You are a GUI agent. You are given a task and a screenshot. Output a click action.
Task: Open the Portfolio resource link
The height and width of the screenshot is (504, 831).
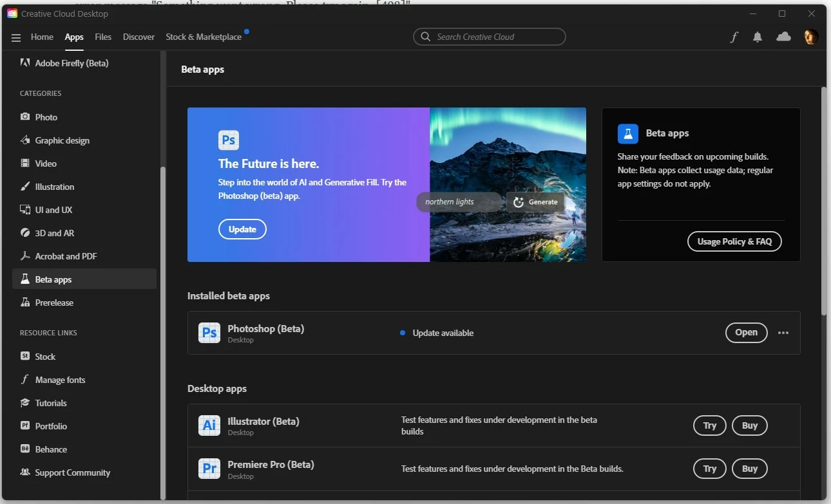[x=84, y=426]
